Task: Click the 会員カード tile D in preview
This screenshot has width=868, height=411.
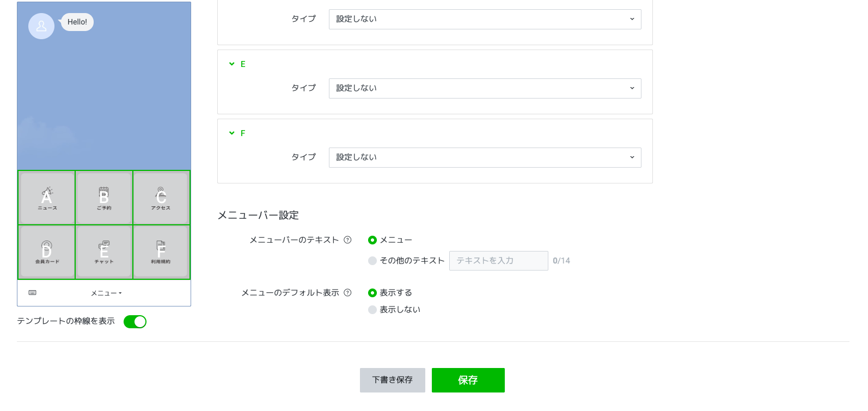Action: click(47, 252)
